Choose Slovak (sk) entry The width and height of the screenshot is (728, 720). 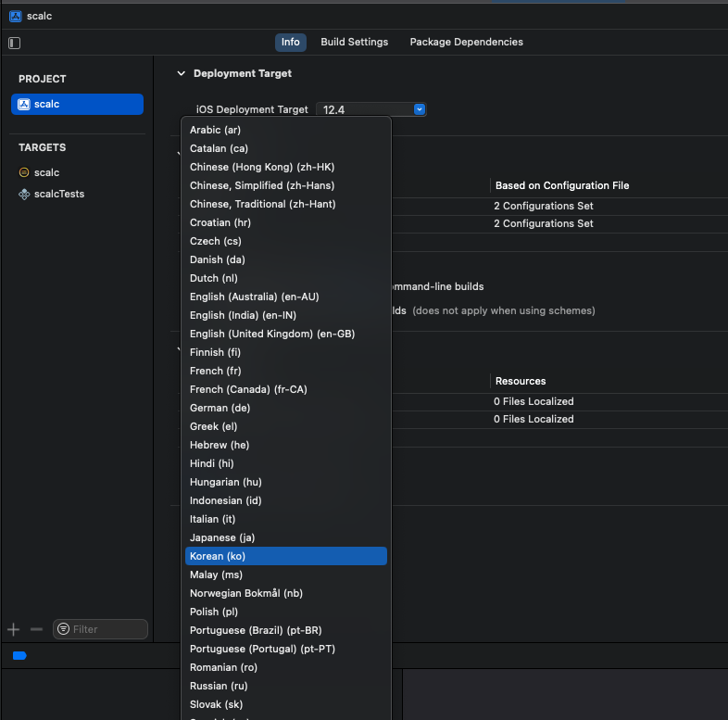click(x=286, y=704)
